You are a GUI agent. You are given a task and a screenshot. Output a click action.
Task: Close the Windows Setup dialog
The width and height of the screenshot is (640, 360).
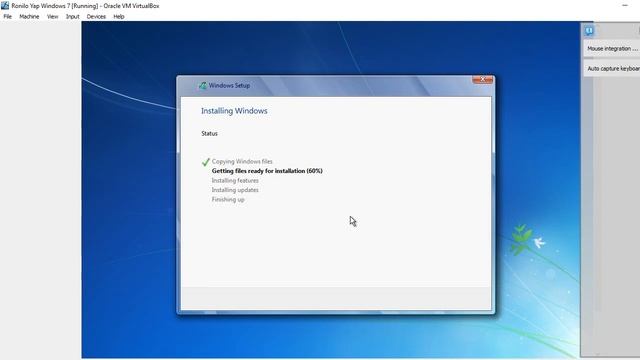482,80
